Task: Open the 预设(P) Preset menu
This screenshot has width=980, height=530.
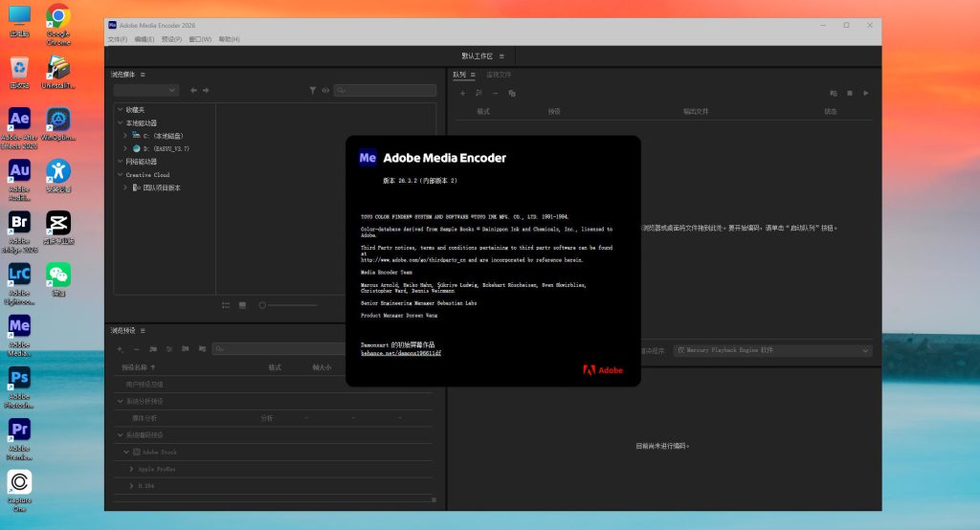Action: coord(171,39)
